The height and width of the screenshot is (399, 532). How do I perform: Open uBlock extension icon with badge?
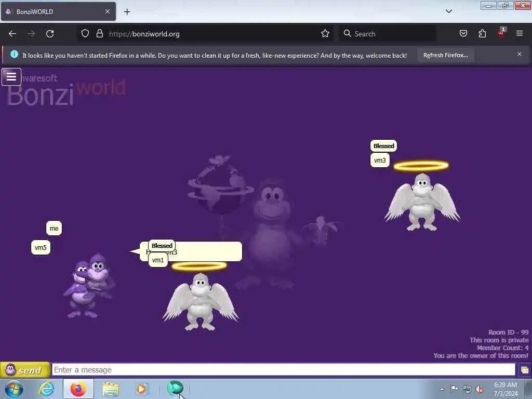click(501, 33)
